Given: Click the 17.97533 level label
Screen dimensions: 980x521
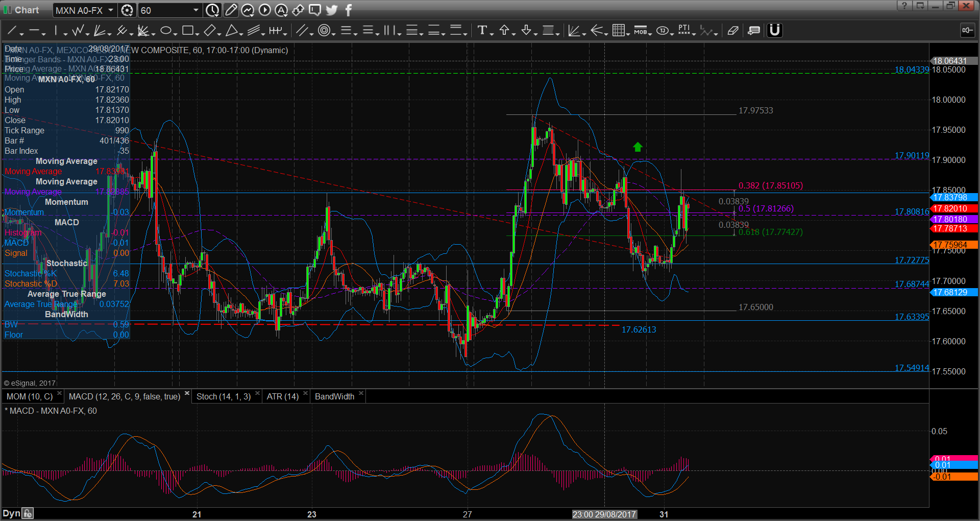Looking at the screenshot, I should 755,110.
